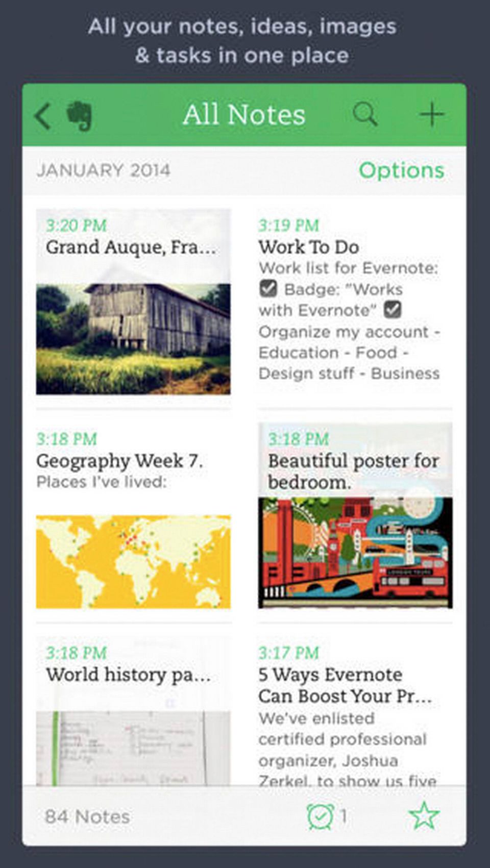Open 5 Ways Evernote Can Boost note
This screenshot has height=868, width=490.
pos(345,685)
